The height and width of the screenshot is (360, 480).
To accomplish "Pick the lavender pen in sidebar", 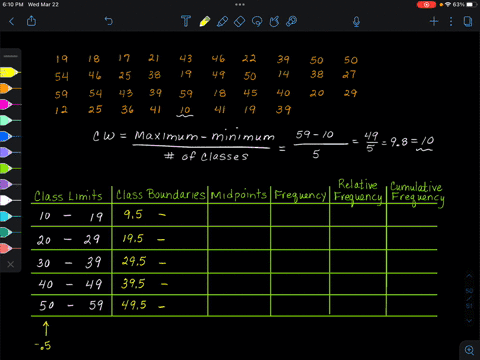I will pos(10,152).
